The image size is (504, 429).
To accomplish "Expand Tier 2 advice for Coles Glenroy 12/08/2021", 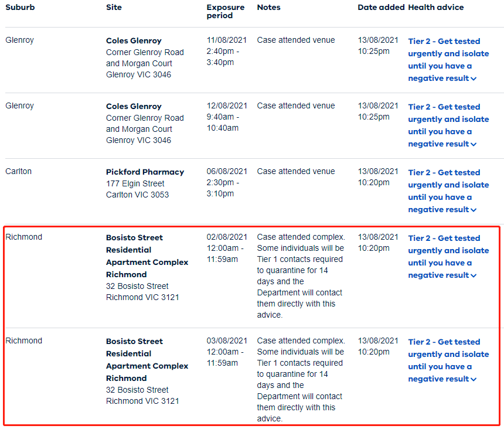I will 448,125.
